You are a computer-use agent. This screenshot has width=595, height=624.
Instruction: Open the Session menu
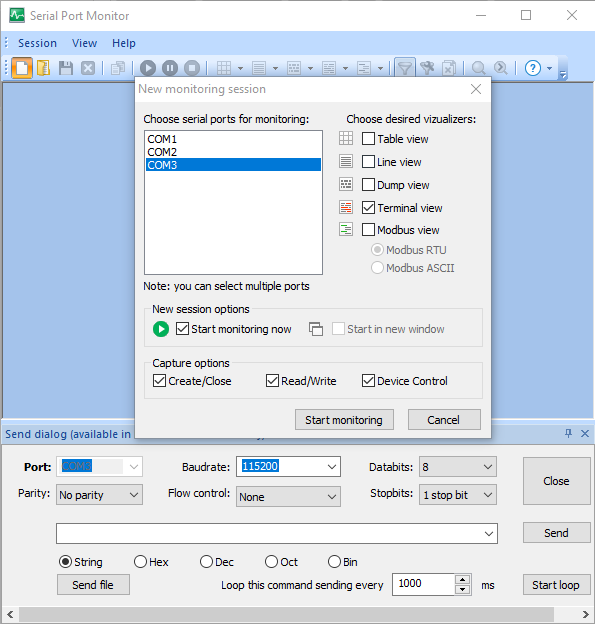37,43
